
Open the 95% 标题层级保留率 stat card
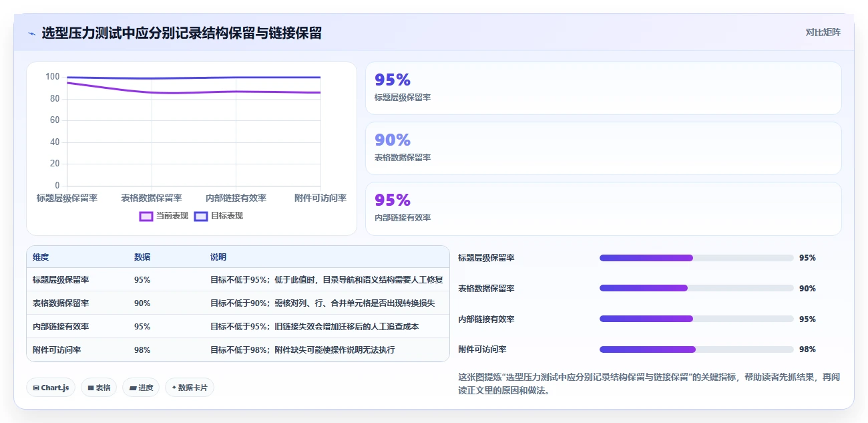point(603,88)
